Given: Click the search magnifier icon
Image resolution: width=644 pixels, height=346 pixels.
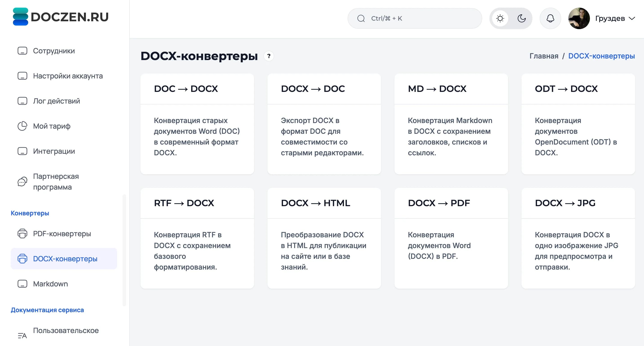Looking at the screenshot, I should pos(361,18).
